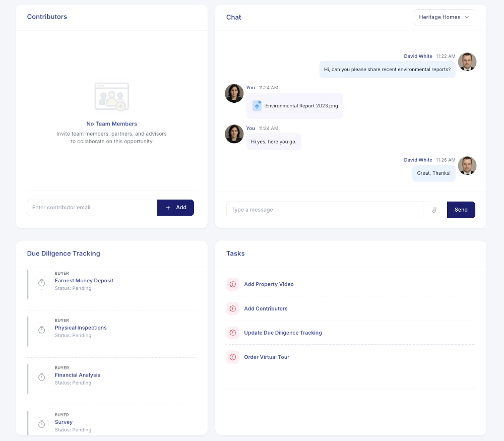This screenshot has width=504, height=441.
Task: Click your own avatar next to a message
Action: point(234,93)
